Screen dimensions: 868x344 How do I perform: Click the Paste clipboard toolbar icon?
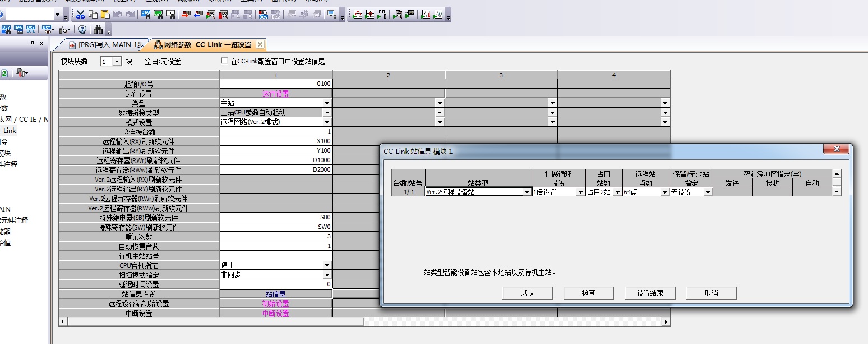(105, 15)
